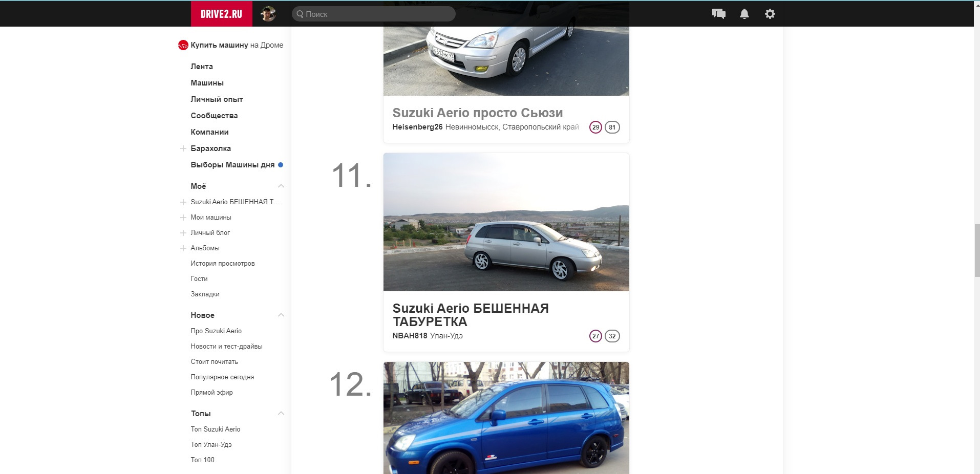980x474 pixels.
Task: Open Выборы Машины дня
Action: coord(232,165)
